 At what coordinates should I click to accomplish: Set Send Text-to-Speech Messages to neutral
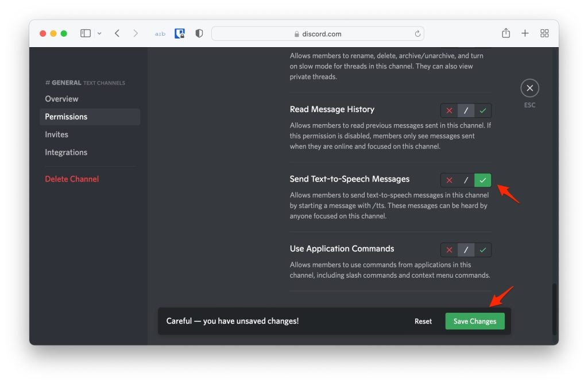[466, 181]
